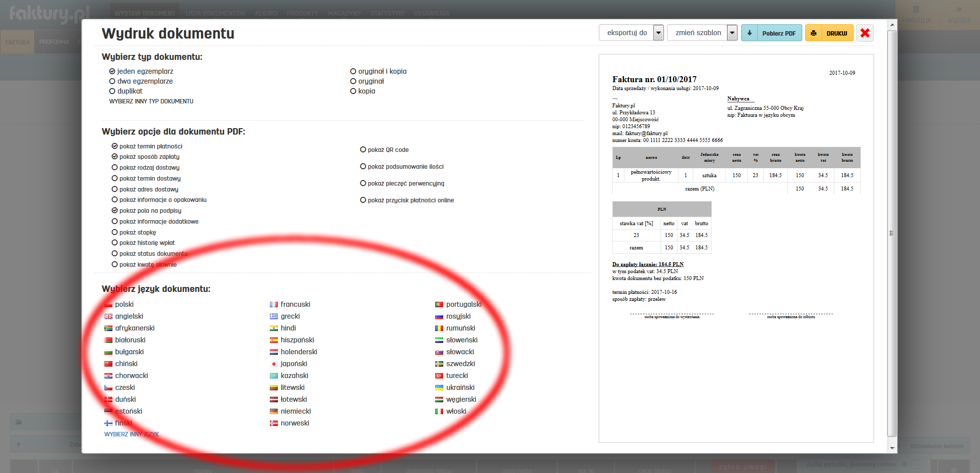Click the Chinese flag next to chiński
This screenshot has width=980, height=473.
[x=108, y=364]
